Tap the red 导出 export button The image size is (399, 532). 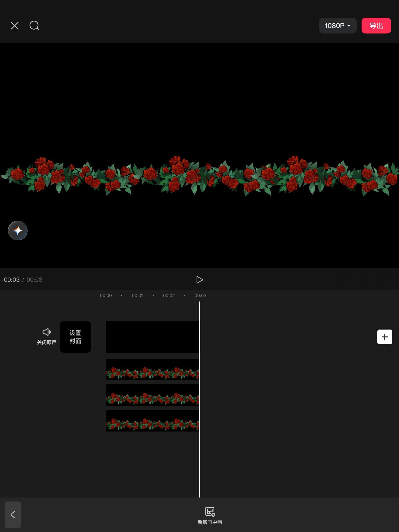[376, 26]
